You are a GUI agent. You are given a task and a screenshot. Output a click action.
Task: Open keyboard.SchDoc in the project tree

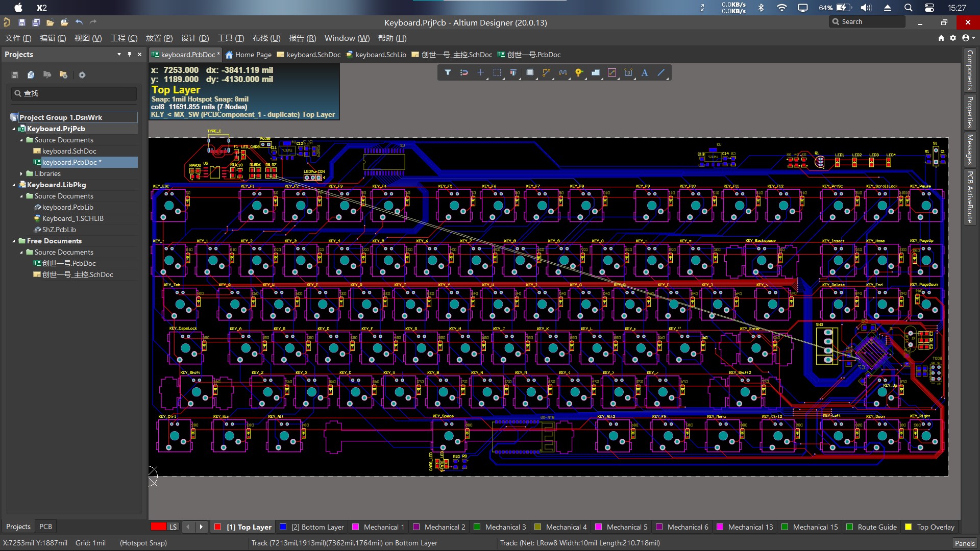click(x=69, y=151)
